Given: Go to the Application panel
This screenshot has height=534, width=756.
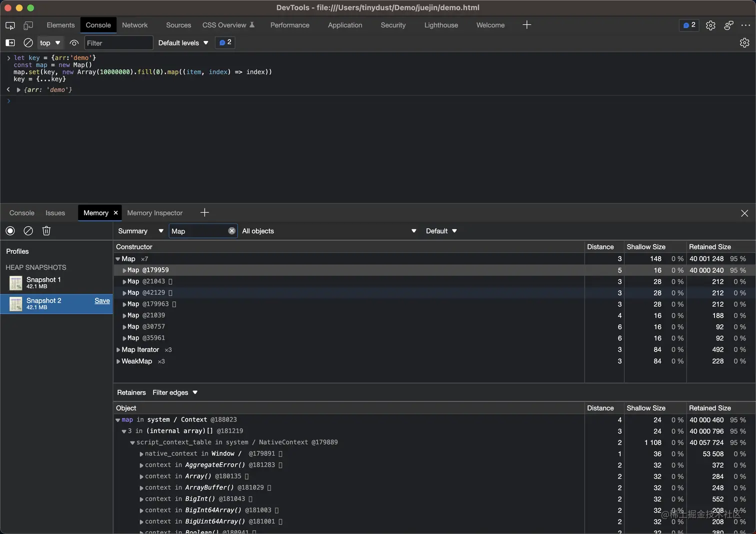Looking at the screenshot, I should coord(345,25).
